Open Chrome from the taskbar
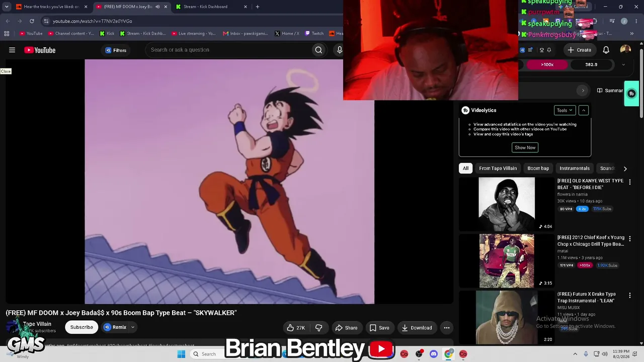644x362 pixels. (x=448, y=354)
